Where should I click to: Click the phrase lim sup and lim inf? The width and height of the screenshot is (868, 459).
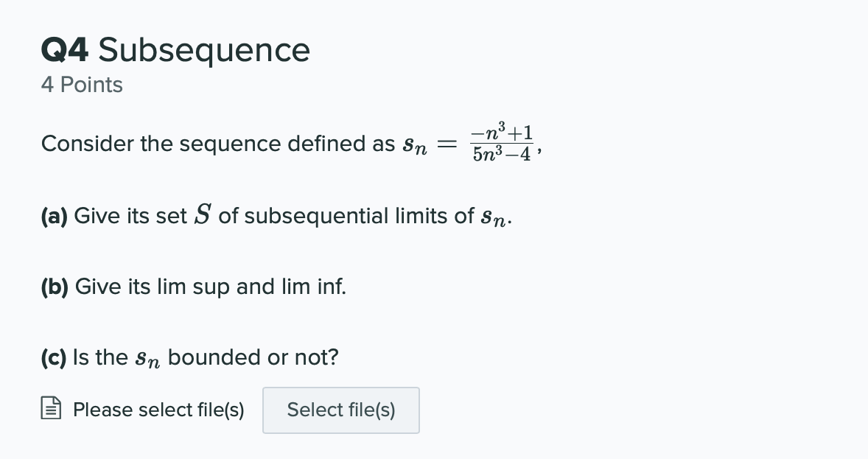(251, 287)
